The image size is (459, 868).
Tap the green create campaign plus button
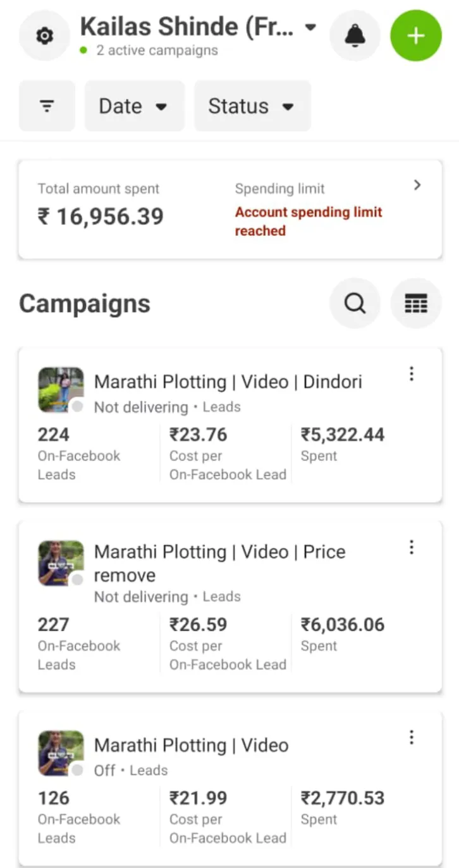tap(415, 36)
